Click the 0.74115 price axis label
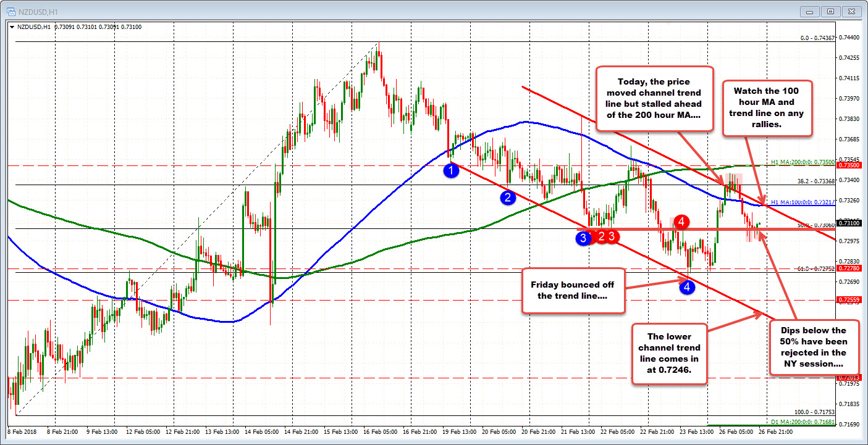Viewport: 868px width, 445px height. [x=850, y=78]
